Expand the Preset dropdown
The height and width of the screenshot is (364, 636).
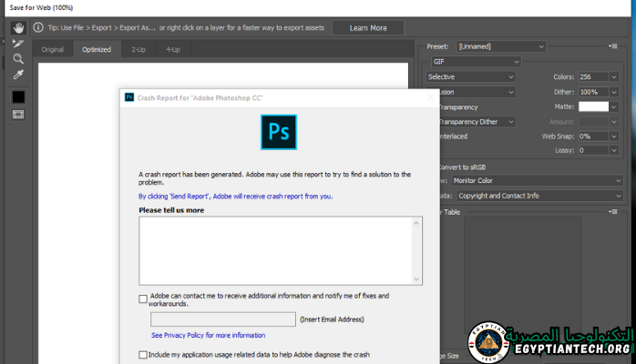click(500, 45)
